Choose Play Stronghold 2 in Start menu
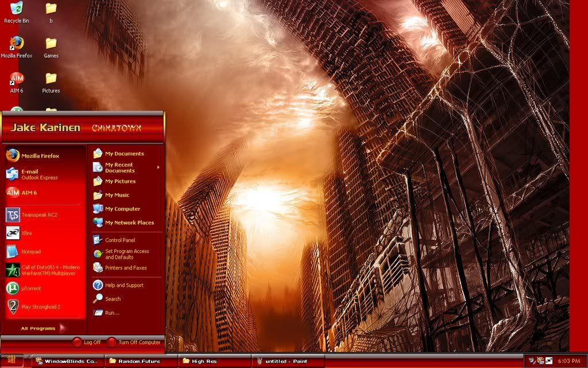Screen dimensions: 588x368 [45, 307]
